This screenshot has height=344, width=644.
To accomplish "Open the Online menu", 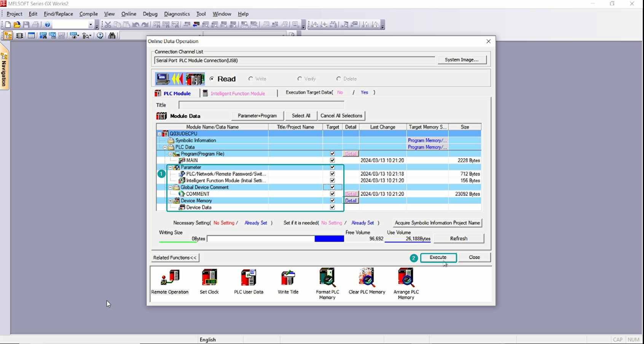I will click(x=129, y=14).
